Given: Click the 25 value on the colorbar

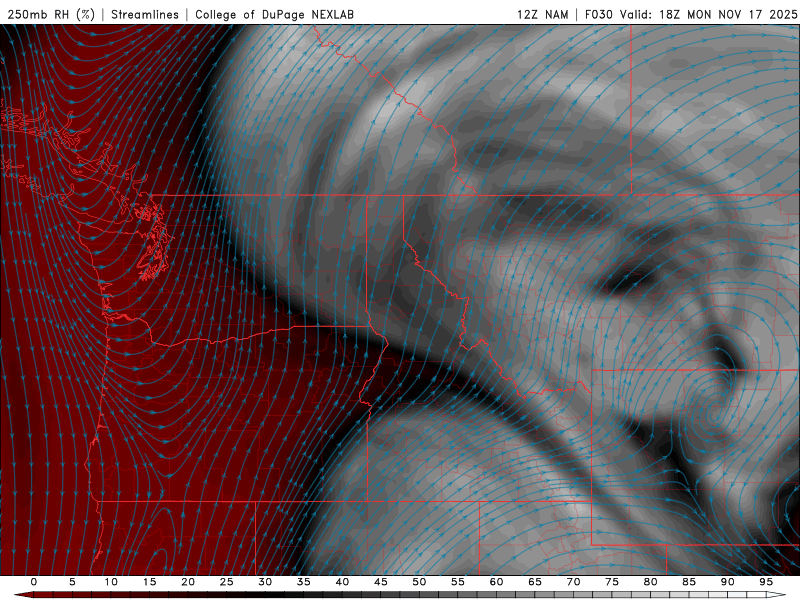Looking at the screenshot, I should tap(227, 582).
